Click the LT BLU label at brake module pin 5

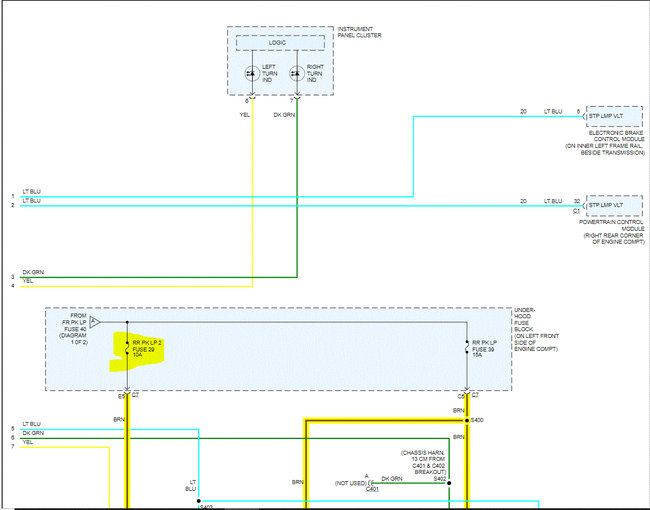coord(553,112)
